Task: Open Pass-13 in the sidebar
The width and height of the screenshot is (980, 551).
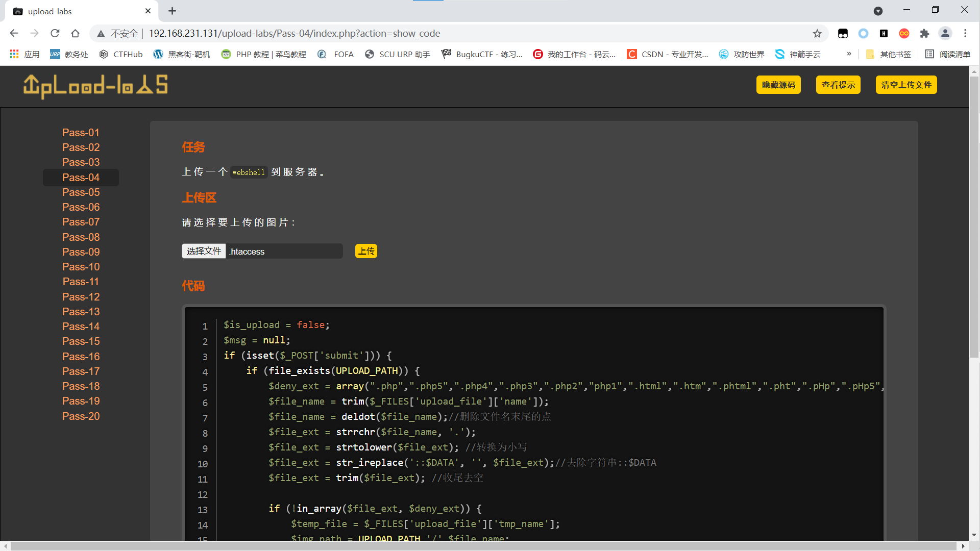Action: click(81, 312)
